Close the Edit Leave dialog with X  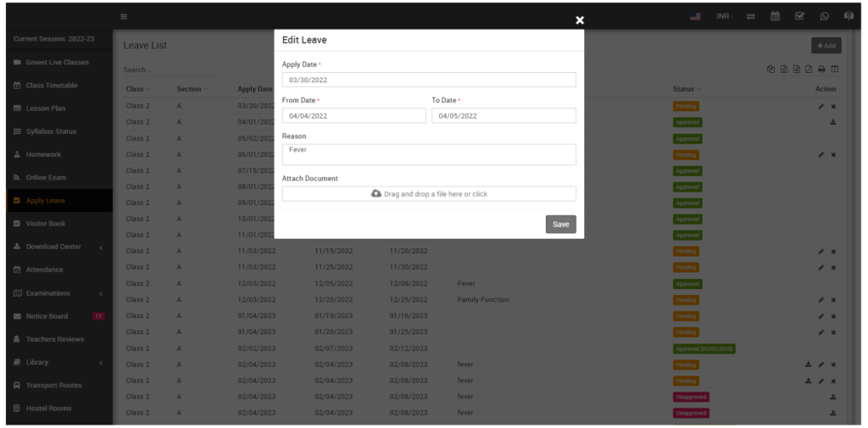[580, 20]
